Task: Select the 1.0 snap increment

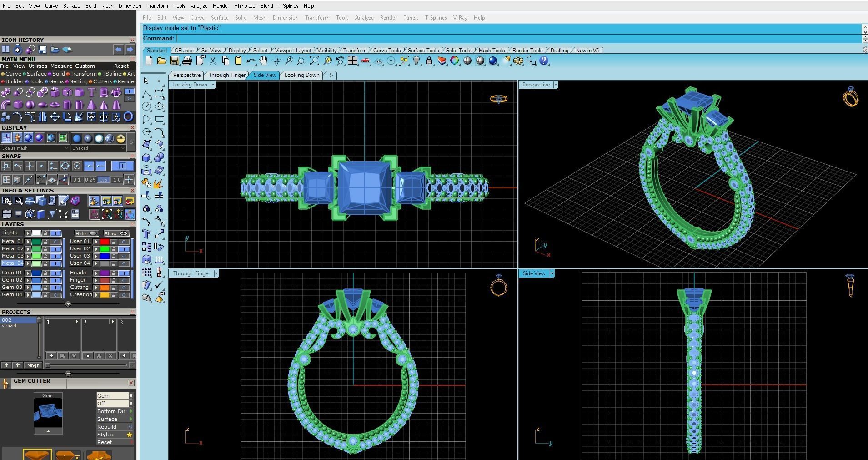Action: (x=117, y=180)
